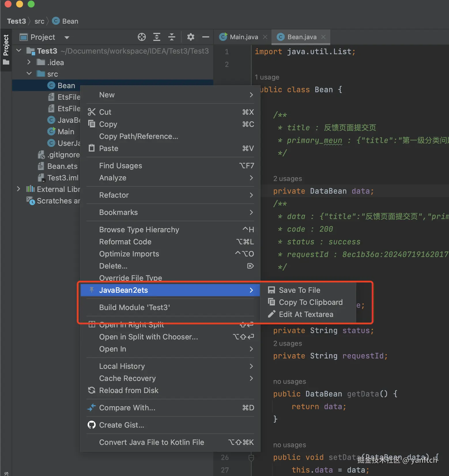
Task: Switch to the Bean.java tab
Action: (301, 37)
